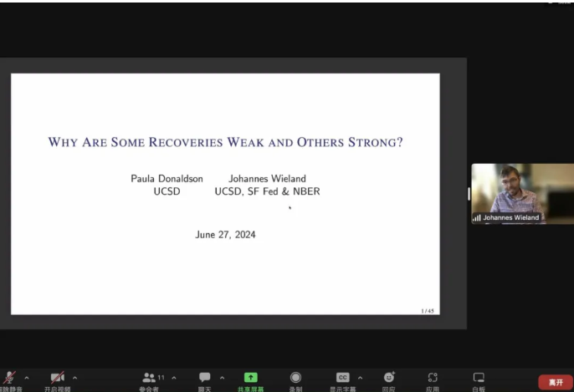Screen dimensions: 574x392
Task: Expand caption options arrow beside CC
Action: pos(360,378)
